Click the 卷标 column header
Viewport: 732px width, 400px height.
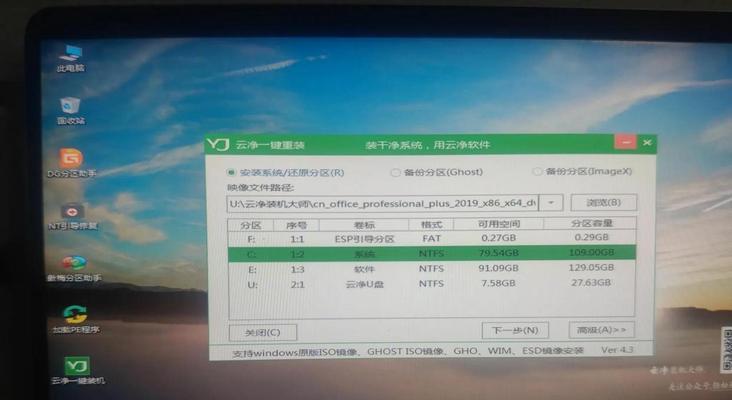click(x=364, y=225)
